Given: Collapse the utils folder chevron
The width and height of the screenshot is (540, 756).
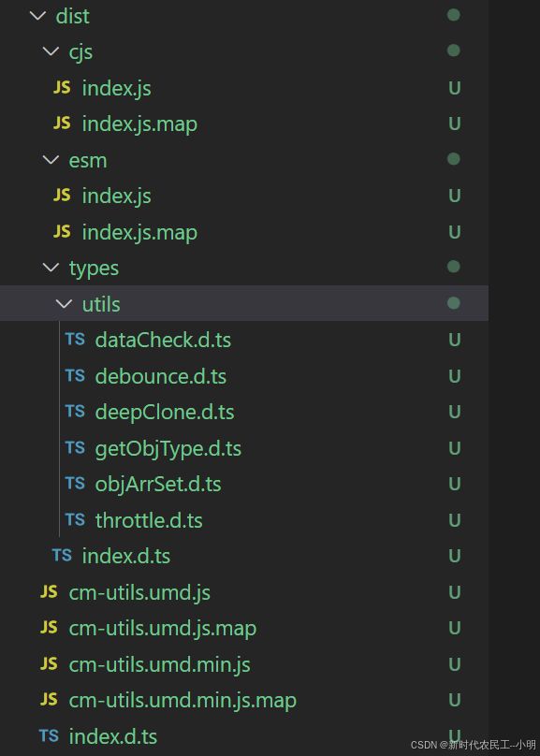Looking at the screenshot, I should point(64,304).
